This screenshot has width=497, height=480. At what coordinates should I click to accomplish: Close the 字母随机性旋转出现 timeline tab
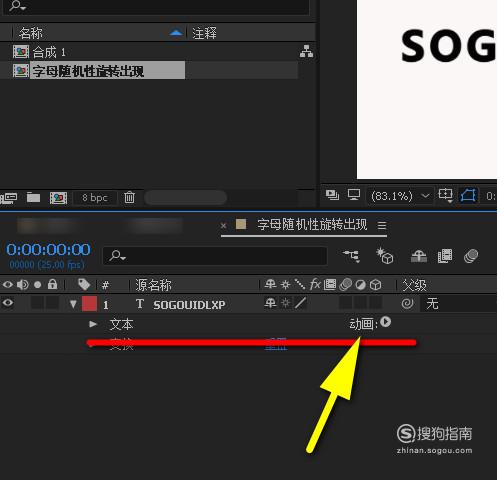coord(223,226)
